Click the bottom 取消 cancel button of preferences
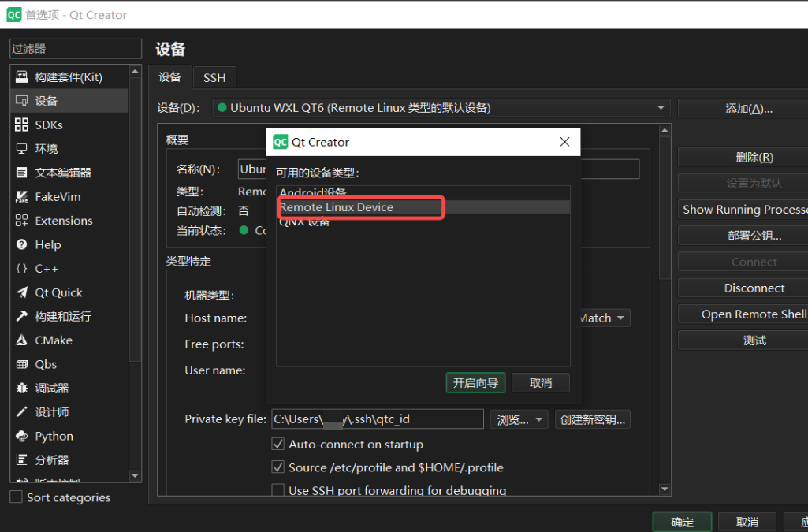The image size is (808, 532). (x=747, y=522)
